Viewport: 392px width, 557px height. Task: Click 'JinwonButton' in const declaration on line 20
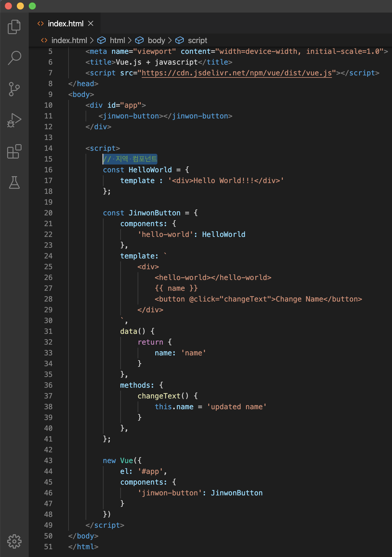click(154, 213)
